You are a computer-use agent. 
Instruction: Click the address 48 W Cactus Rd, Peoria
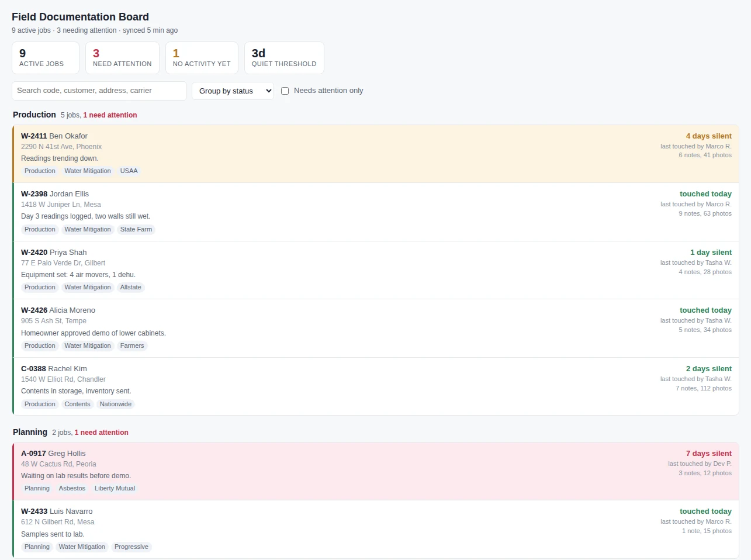click(x=58, y=464)
